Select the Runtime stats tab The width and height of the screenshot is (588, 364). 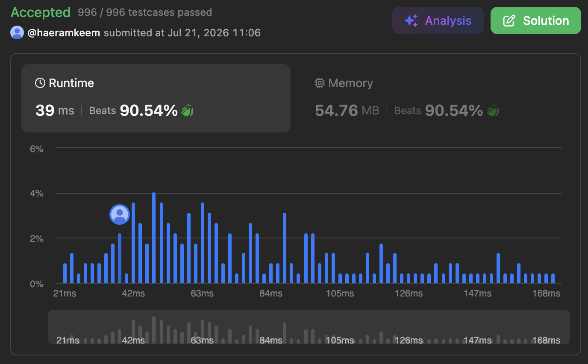[x=156, y=98]
